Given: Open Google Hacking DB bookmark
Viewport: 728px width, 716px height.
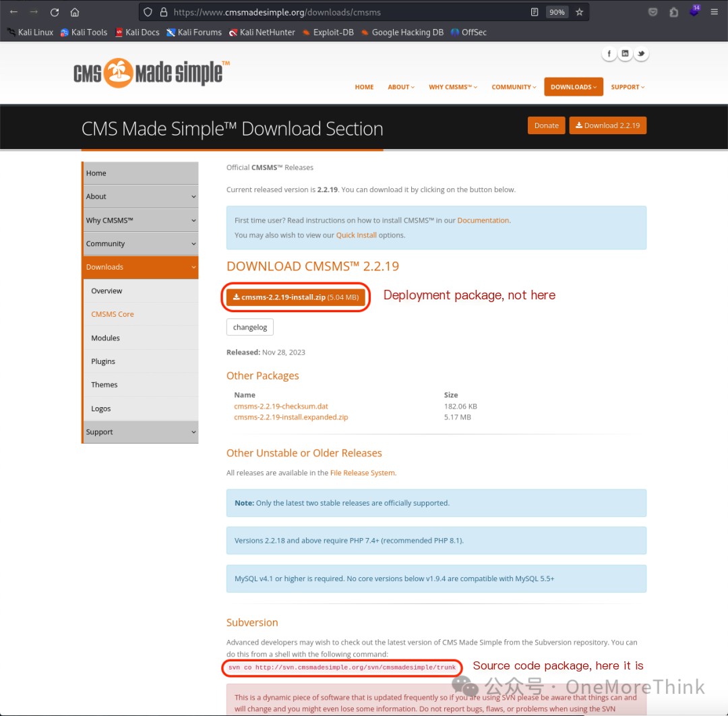Looking at the screenshot, I should [402, 32].
